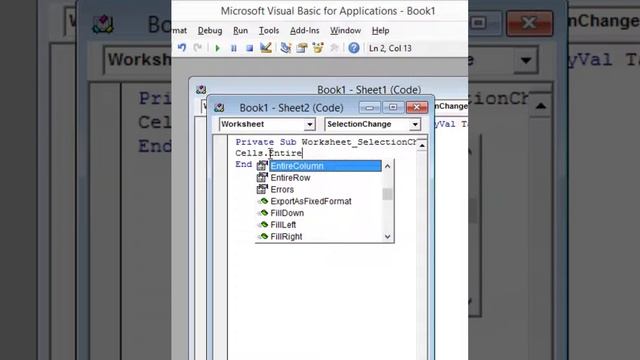640x360 pixels.
Task: Select EntireColumn in autocomplete list
Action: tap(325, 166)
